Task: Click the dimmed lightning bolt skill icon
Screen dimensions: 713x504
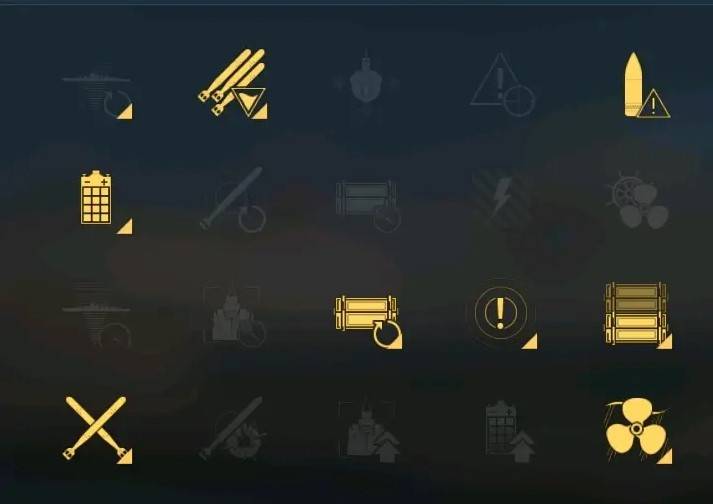Action: point(502,199)
